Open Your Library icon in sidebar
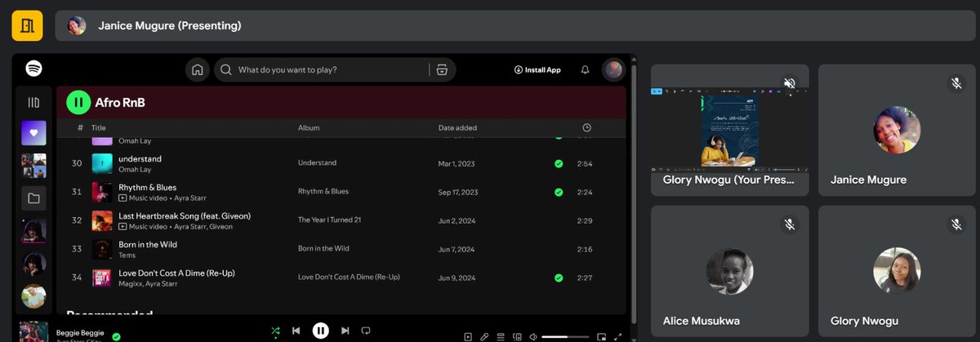This screenshot has height=342, width=980. [x=33, y=103]
